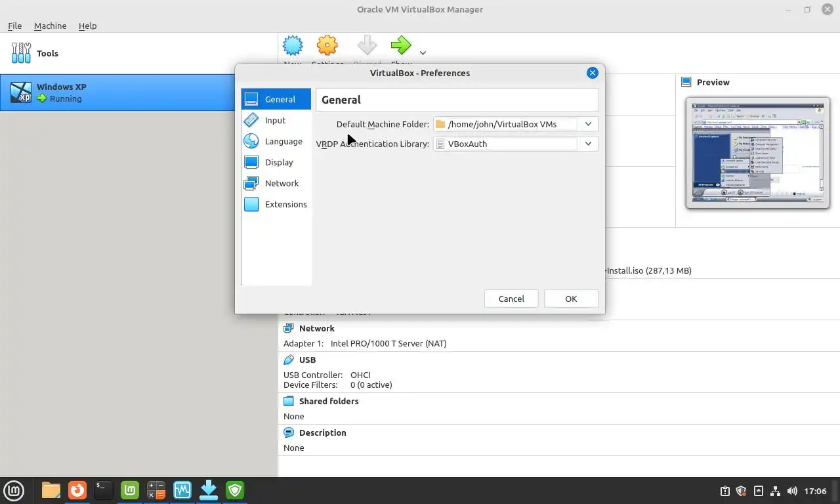Click the Discard arrow toolbar icon
This screenshot has height=504, width=840.
[x=367, y=46]
